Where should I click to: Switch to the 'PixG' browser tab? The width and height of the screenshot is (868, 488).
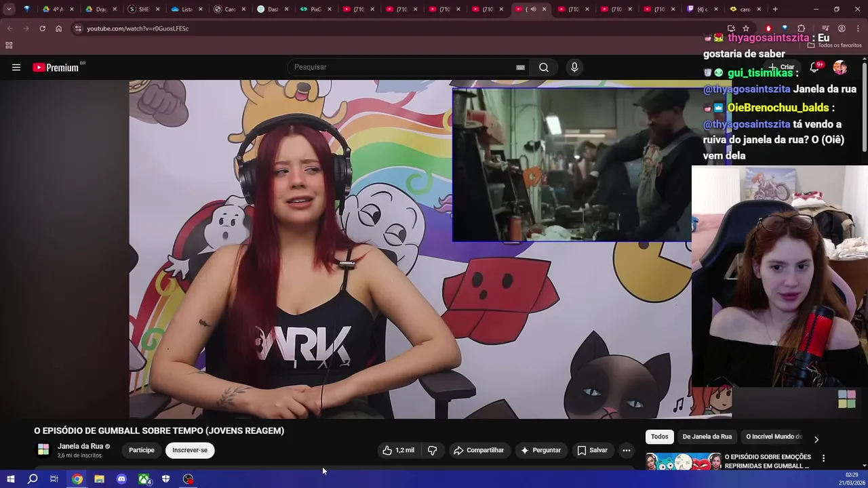tap(315, 9)
